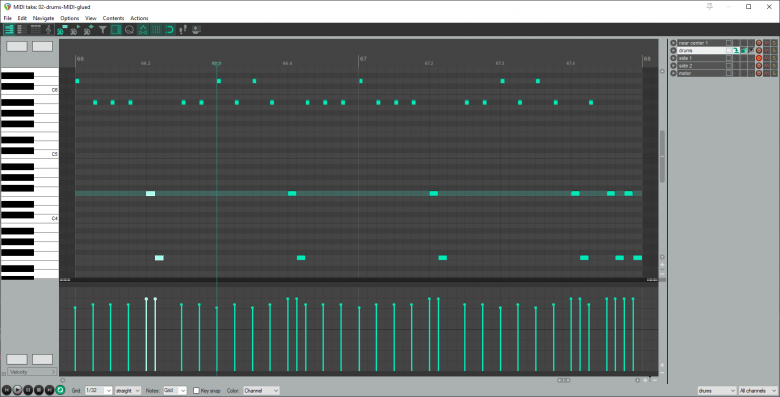Click quantize icon with diamond marker
Image resolution: width=780 pixels, height=397 pixels.
pos(89,30)
